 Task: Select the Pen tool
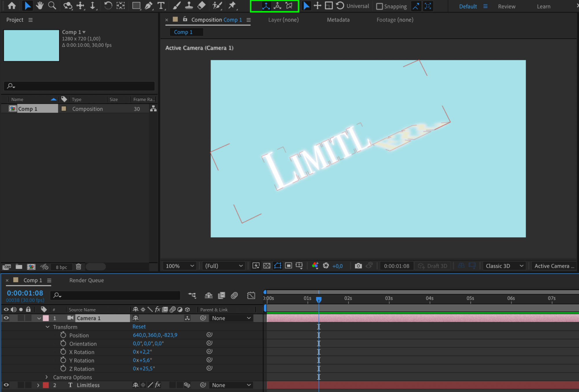point(149,6)
